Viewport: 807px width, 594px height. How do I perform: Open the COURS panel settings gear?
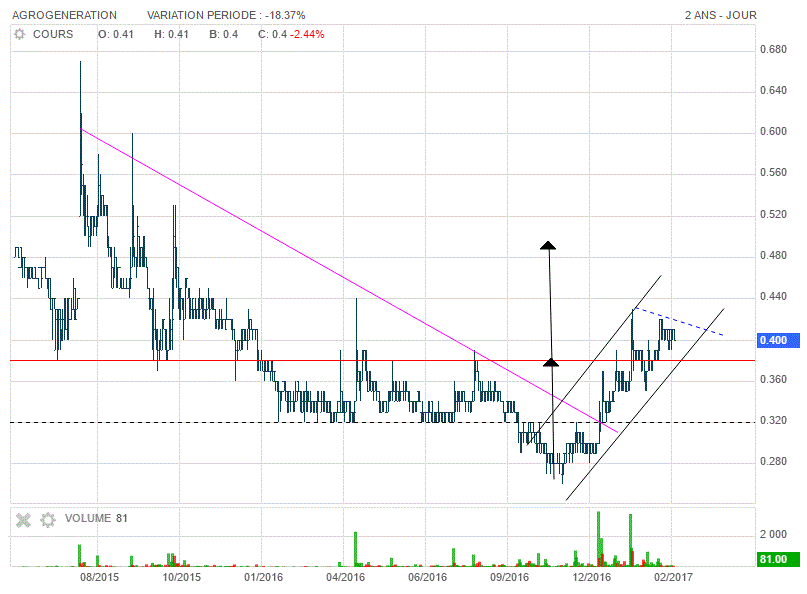20,34
